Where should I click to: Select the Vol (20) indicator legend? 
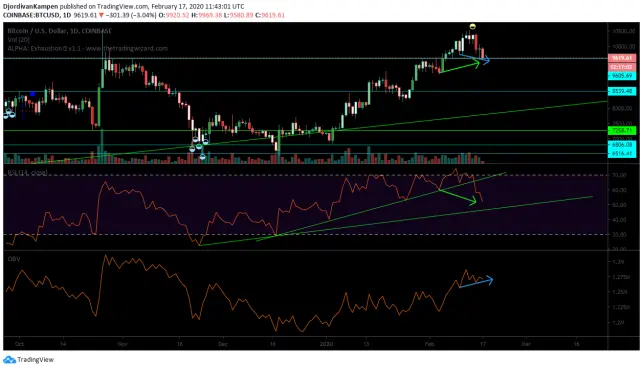(x=18, y=39)
